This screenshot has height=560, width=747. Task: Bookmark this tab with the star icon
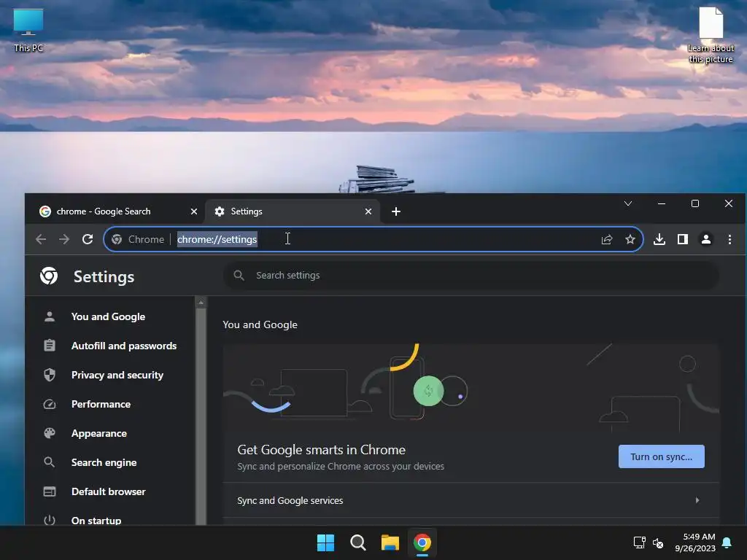click(x=630, y=239)
